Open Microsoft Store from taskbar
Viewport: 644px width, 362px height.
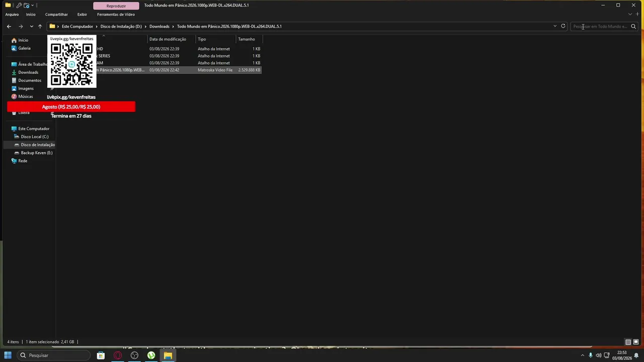click(x=101, y=355)
